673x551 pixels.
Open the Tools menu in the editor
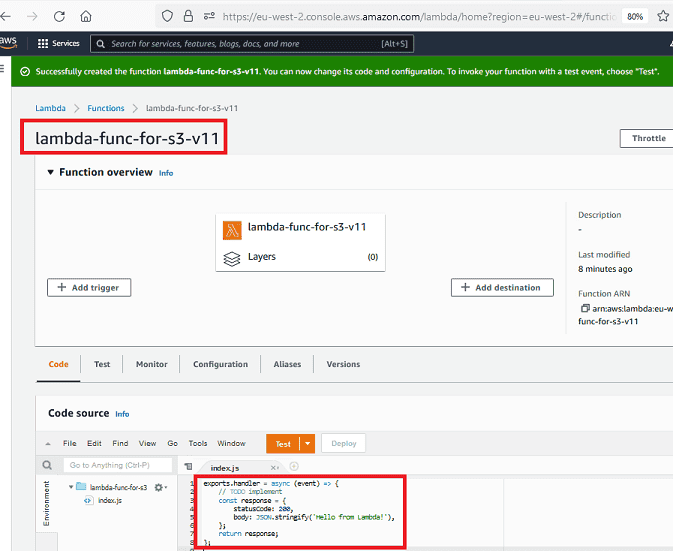pos(198,443)
